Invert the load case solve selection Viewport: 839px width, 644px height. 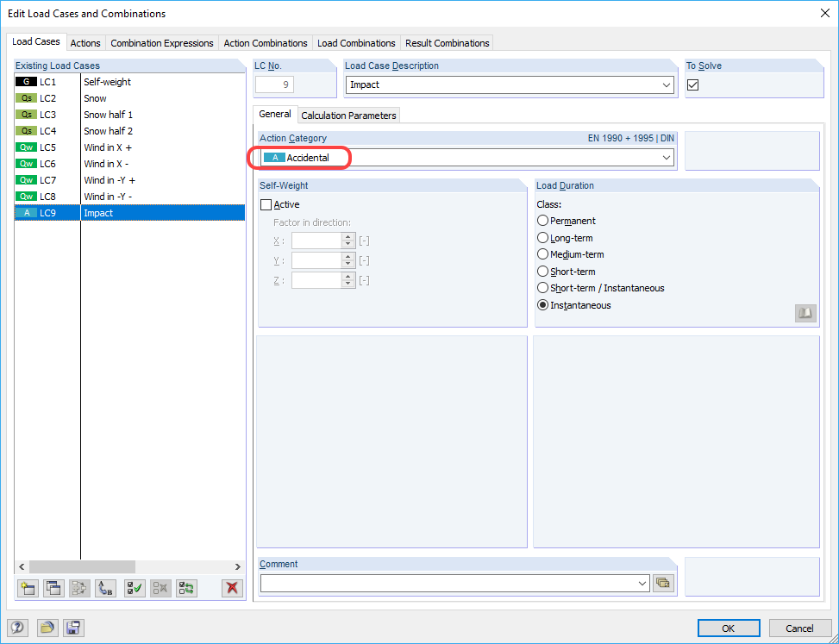click(x=185, y=588)
